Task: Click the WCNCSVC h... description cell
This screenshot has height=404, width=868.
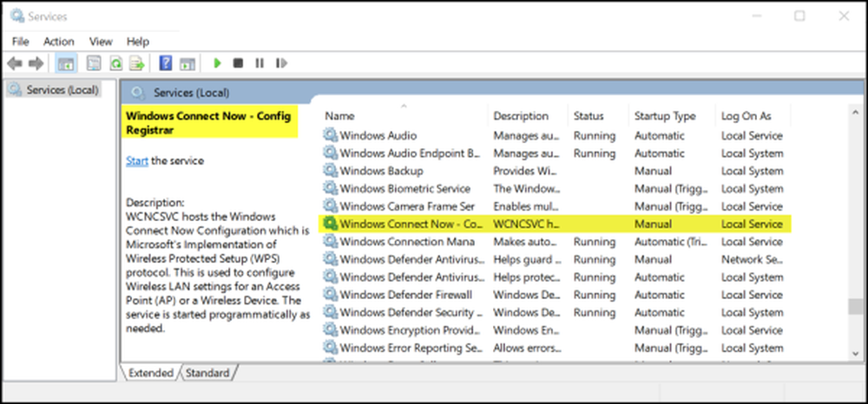Action: [527, 224]
